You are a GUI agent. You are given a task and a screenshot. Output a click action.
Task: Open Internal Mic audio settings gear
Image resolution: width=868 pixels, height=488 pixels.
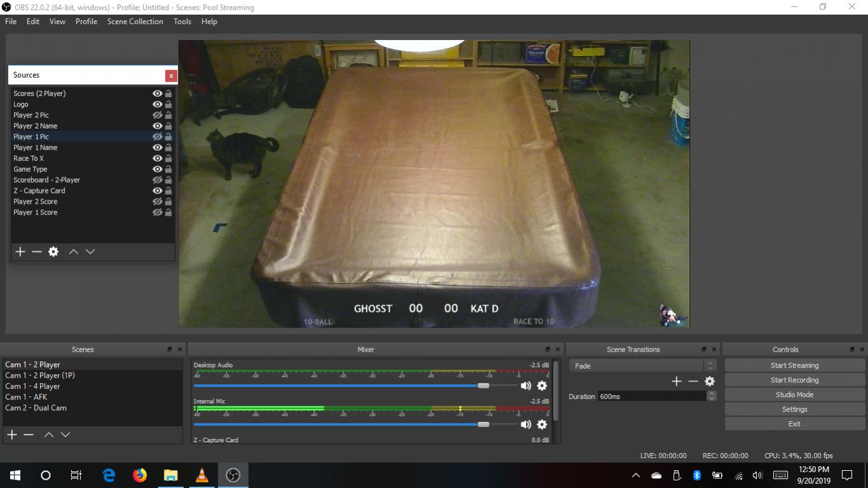[x=542, y=424]
